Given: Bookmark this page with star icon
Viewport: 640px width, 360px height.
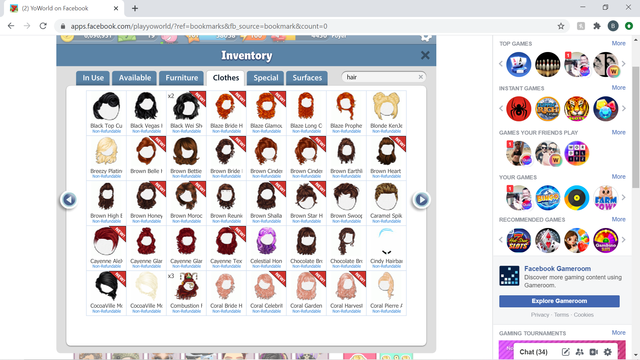Looking at the screenshot, I should (x=561, y=26).
